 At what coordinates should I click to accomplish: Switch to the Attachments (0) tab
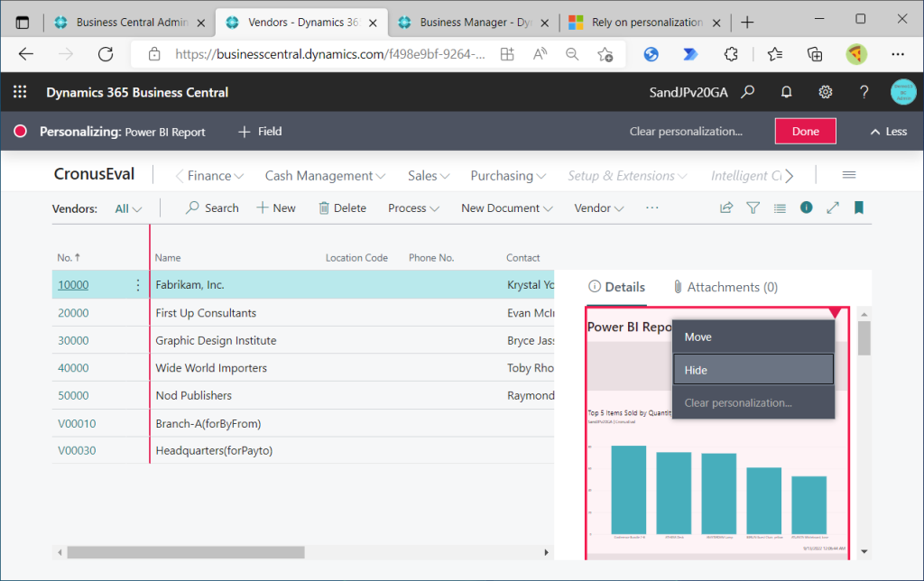[x=725, y=287]
